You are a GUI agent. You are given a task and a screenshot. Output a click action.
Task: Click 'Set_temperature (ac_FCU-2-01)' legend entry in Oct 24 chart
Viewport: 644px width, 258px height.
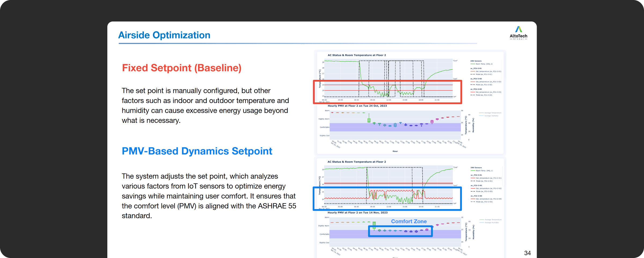point(486,71)
